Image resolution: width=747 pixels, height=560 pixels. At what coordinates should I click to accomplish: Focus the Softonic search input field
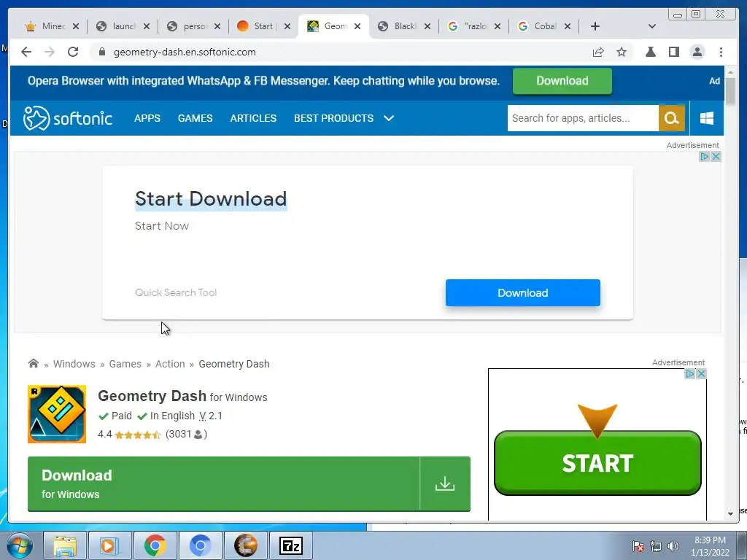click(583, 118)
